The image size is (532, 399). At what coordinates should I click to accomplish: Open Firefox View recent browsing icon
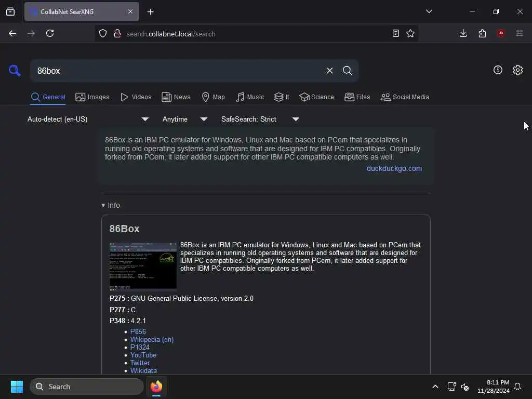(x=10, y=11)
